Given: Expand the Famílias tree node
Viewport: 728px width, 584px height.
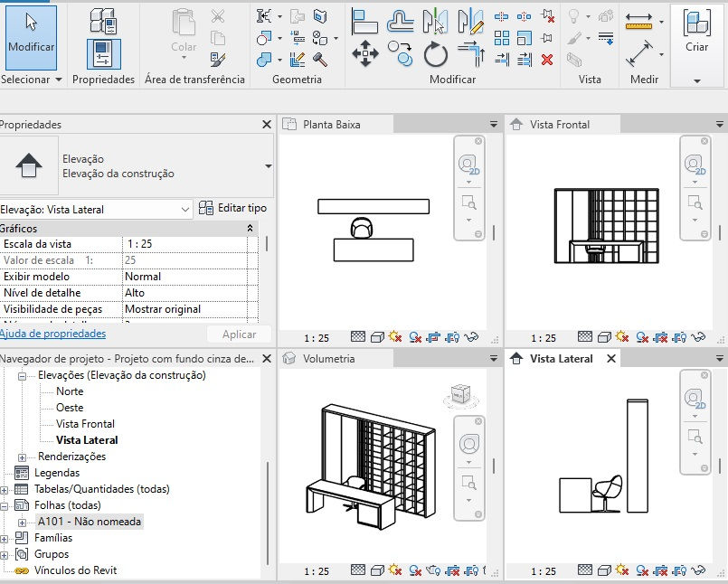Looking at the screenshot, I should [4, 539].
